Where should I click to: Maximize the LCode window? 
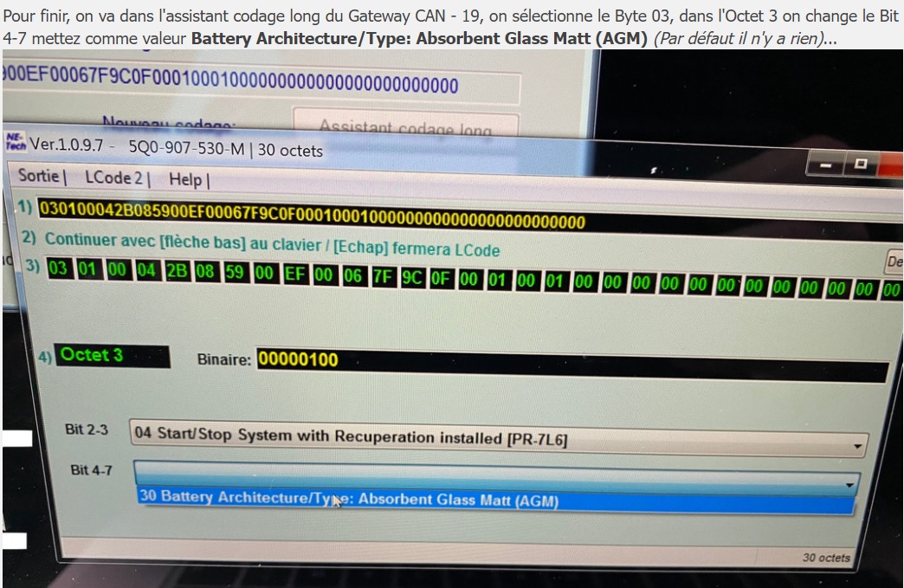coord(860,165)
